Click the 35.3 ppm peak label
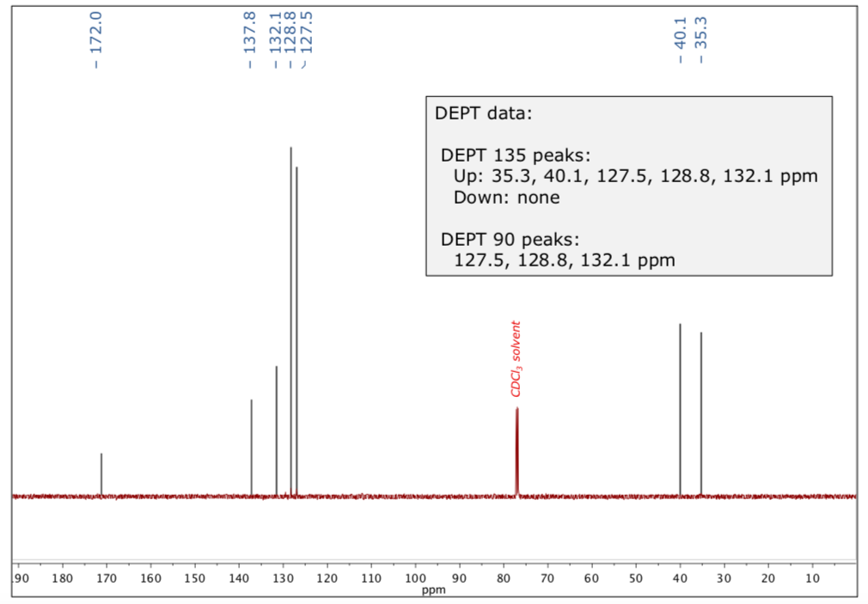Image resolution: width=868 pixels, height=604 pixels. (x=700, y=34)
